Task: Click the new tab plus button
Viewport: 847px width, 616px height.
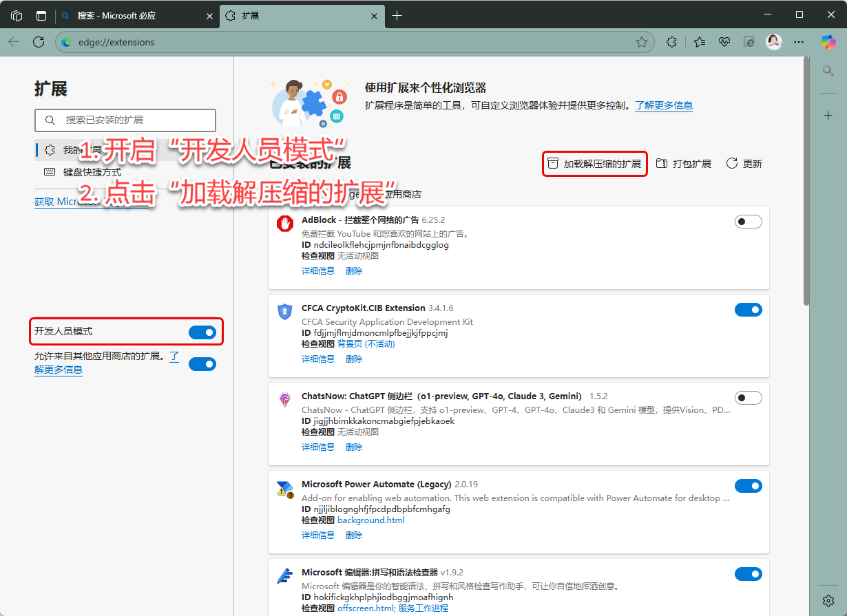Action: click(397, 15)
